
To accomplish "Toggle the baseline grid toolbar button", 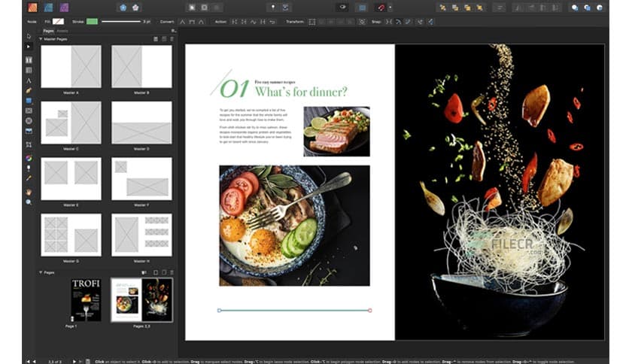I will pos(362,8).
